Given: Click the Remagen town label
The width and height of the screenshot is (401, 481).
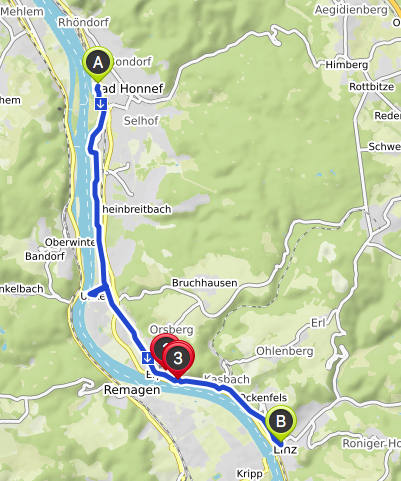Looking at the screenshot, I should coord(132,389).
